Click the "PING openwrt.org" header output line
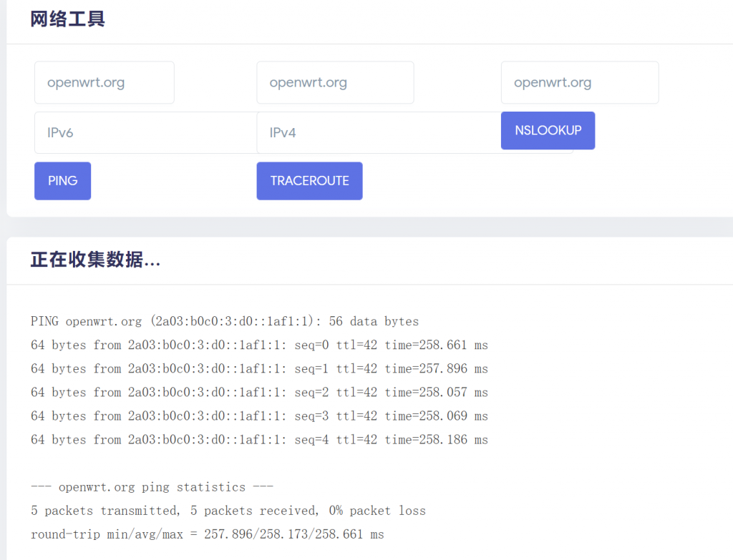 [x=224, y=322]
